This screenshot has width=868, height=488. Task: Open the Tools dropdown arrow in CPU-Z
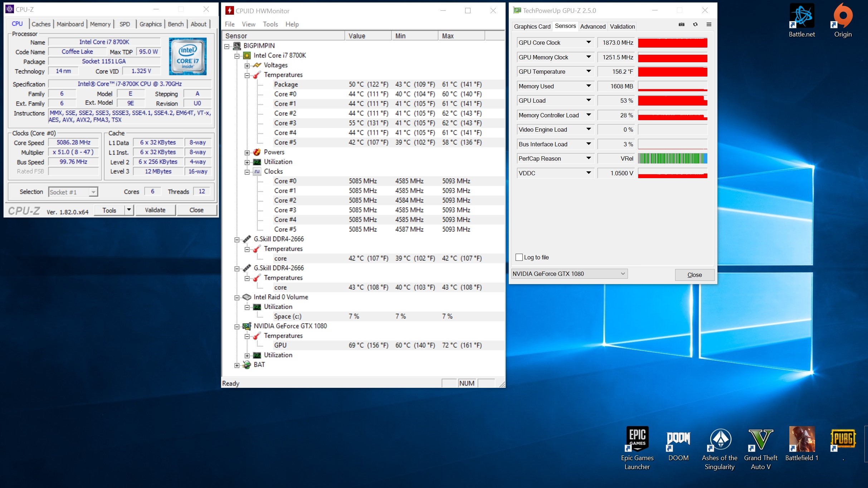(x=129, y=210)
